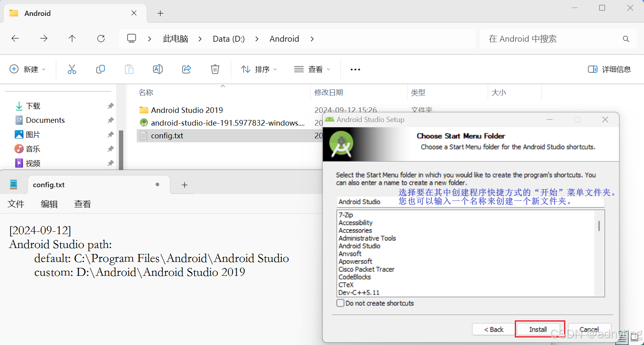Open 音乐 (Music) in the sidebar
This screenshot has height=345, width=644.
pyautogui.click(x=33, y=149)
